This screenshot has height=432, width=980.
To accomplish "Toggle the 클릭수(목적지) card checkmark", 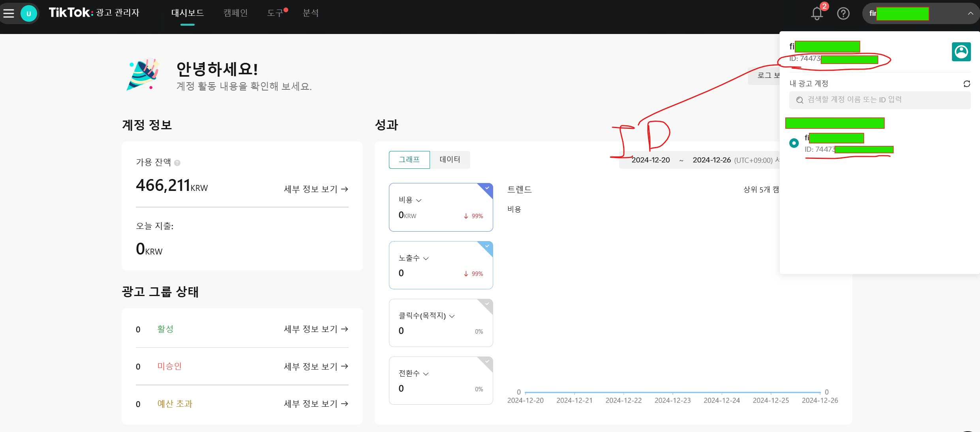I will click(x=487, y=304).
